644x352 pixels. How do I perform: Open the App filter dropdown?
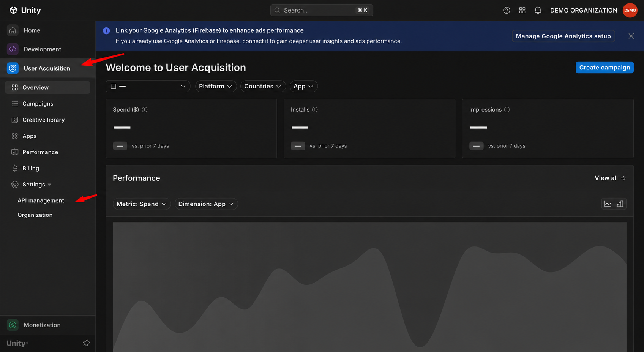coord(303,86)
